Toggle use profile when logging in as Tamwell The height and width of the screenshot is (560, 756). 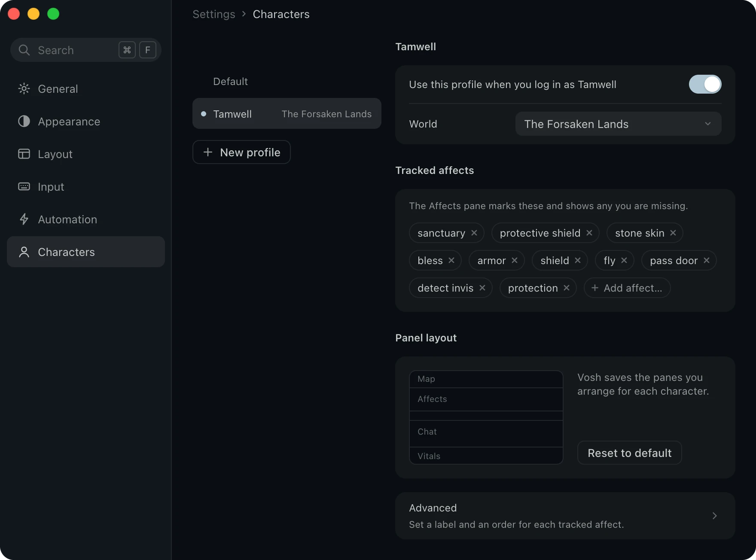point(705,84)
